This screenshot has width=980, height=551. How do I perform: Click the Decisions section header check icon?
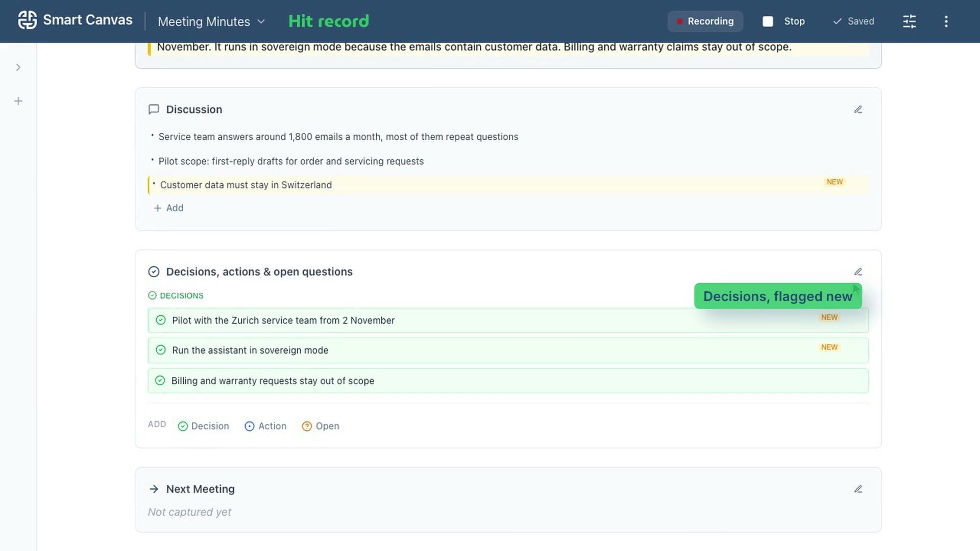click(154, 272)
